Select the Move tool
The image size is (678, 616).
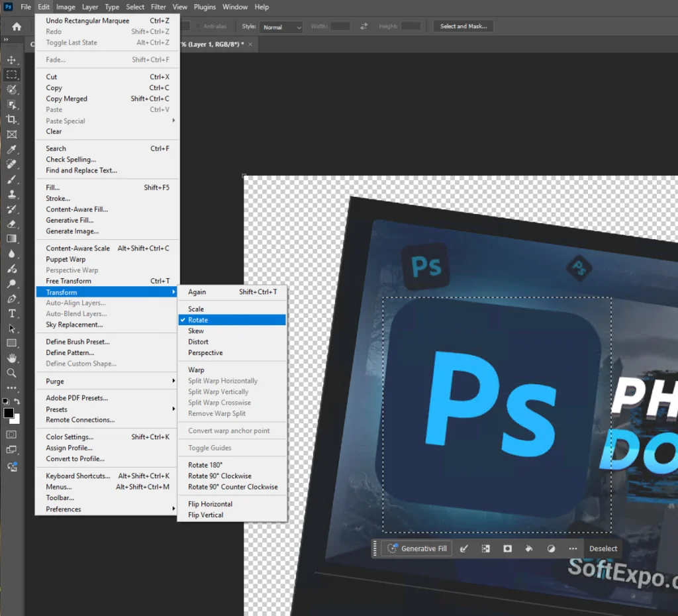tap(11, 60)
